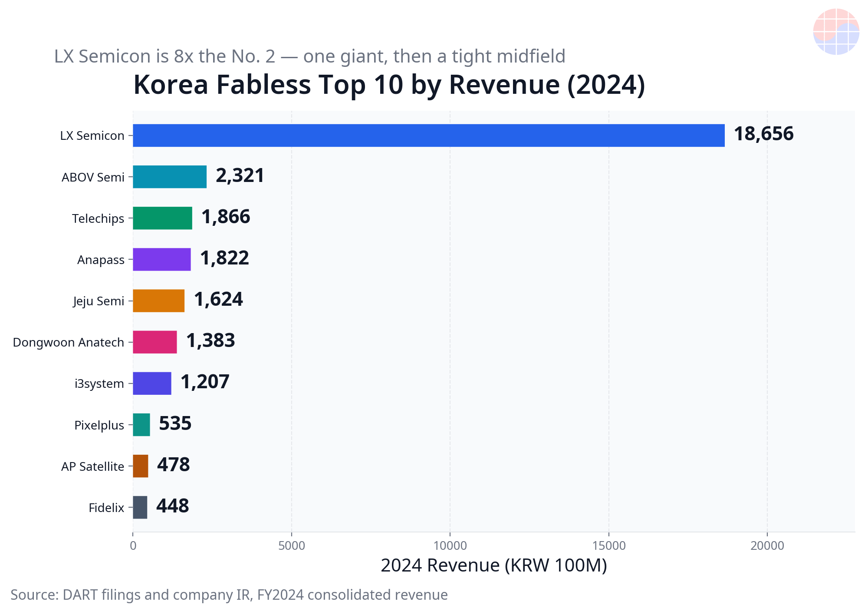868x608 pixels.
Task: Click the Anapass axis label
Action: coord(101,260)
